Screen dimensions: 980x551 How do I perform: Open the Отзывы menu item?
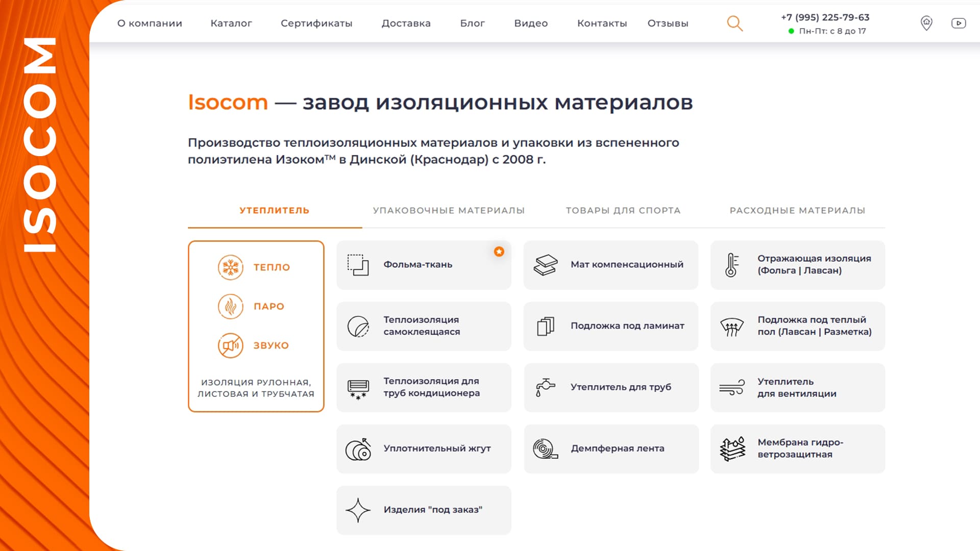[x=668, y=23]
